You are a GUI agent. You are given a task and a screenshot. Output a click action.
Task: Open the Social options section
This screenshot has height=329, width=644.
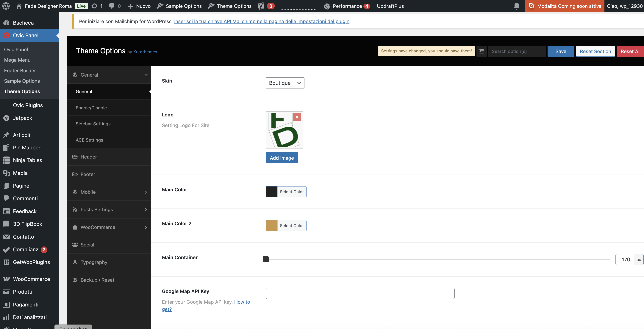pos(109,245)
